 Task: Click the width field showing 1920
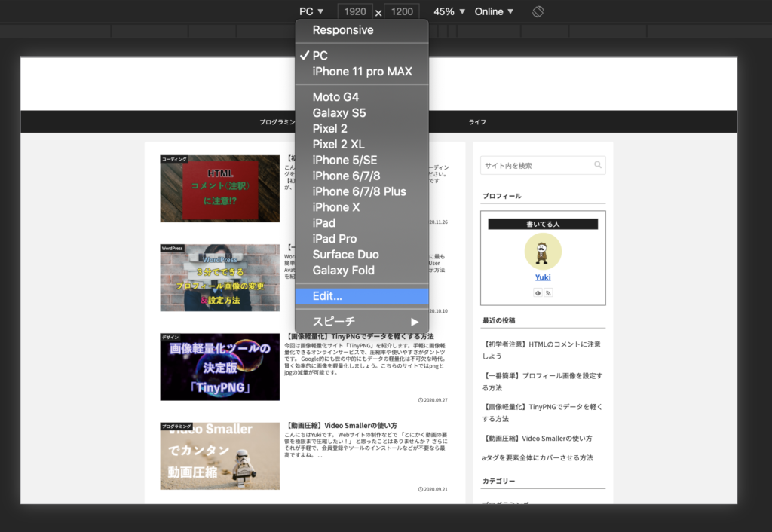354,11
